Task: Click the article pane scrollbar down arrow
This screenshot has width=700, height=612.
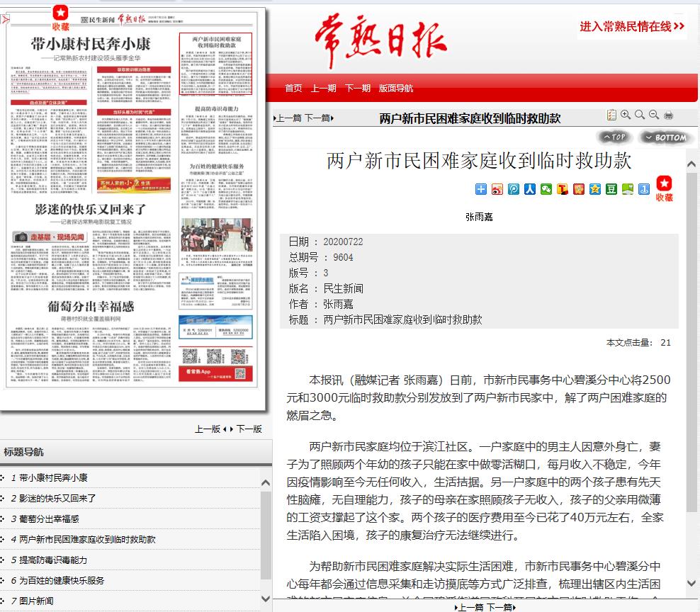Action: 691,583
